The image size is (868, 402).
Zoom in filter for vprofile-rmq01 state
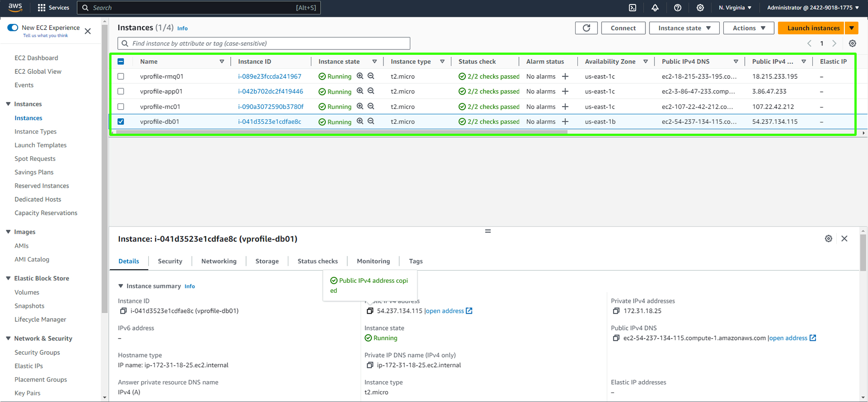(360, 76)
